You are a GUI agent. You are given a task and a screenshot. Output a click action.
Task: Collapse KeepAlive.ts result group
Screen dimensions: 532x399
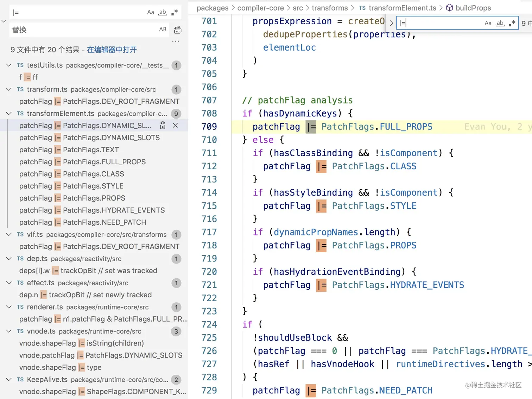(9, 380)
